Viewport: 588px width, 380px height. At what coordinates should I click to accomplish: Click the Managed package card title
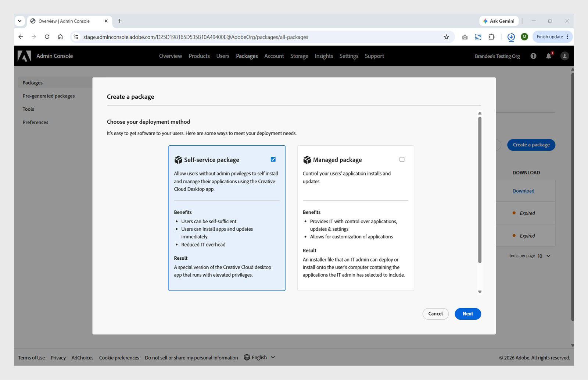337,160
